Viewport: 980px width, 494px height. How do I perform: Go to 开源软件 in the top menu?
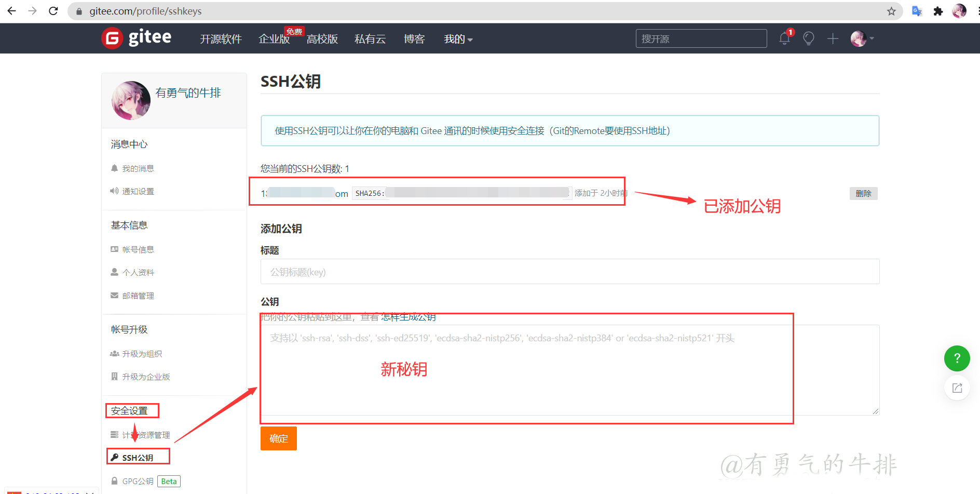pos(221,39)
